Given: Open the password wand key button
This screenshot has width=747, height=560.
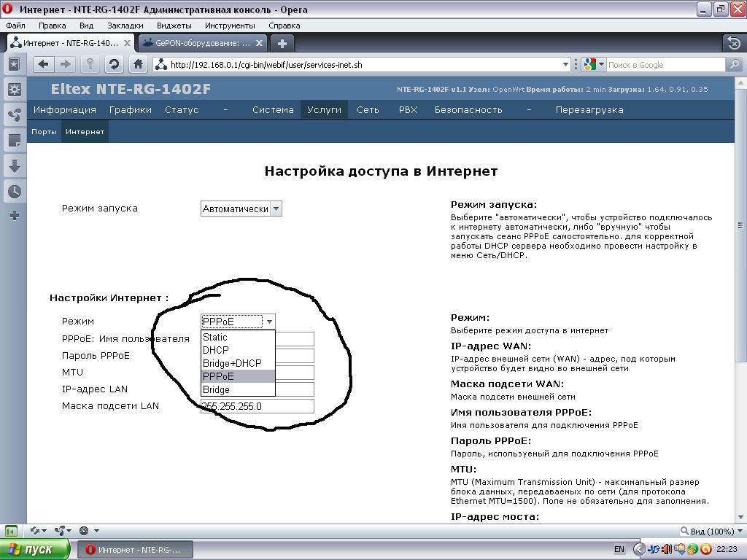Looking at the screenshot, I should point(90,64).
